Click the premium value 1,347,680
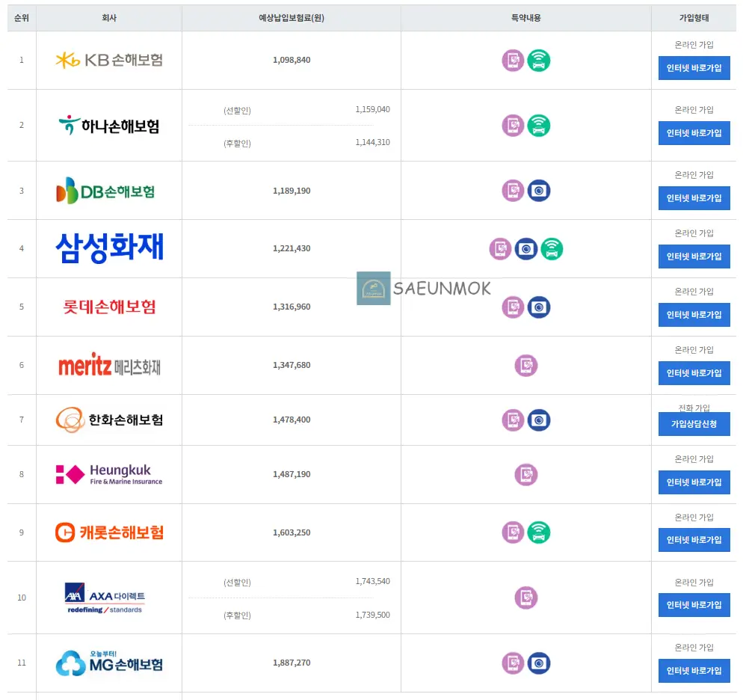 pos(292,366)
